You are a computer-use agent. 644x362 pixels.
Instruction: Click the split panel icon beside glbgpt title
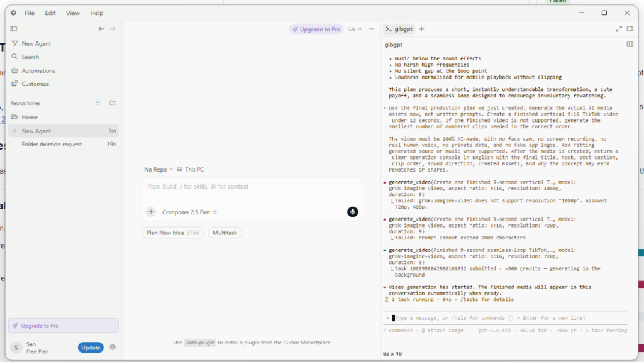630,44
